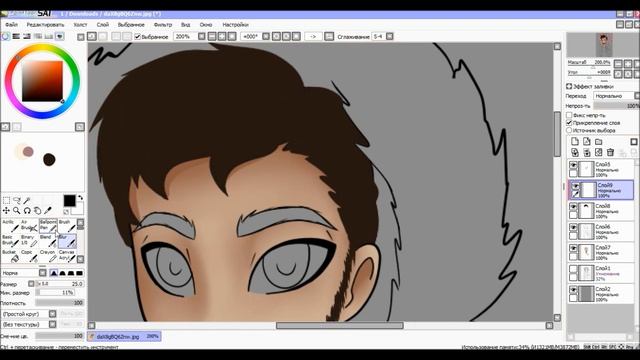
Task: Select the Eyedropper color picker tool
Action: coord(48,211)
